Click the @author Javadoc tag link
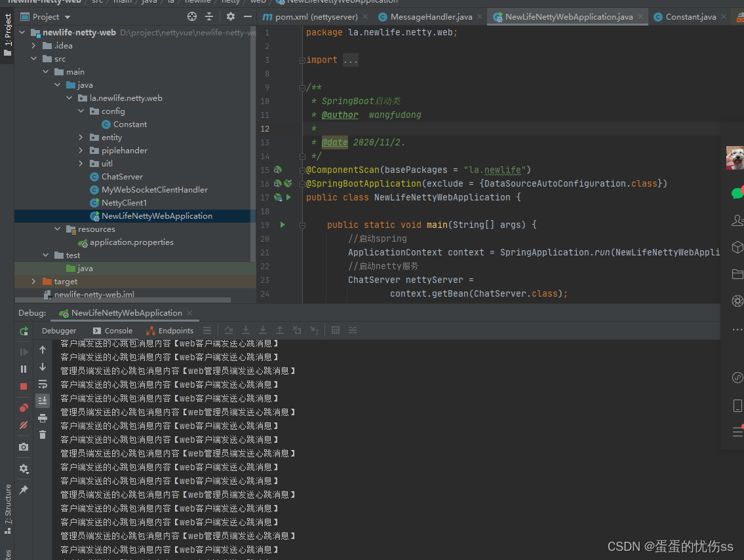 tap(340, 115)
